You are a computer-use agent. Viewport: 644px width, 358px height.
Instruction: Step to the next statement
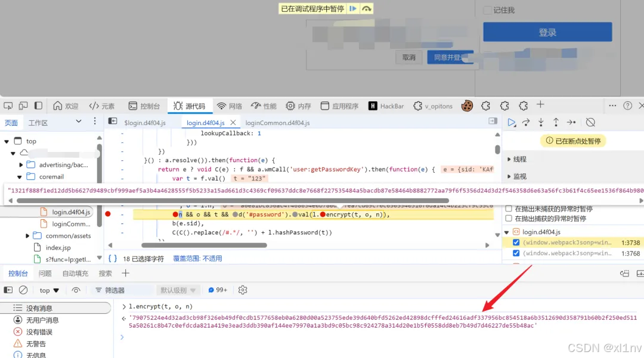(571, 122)
